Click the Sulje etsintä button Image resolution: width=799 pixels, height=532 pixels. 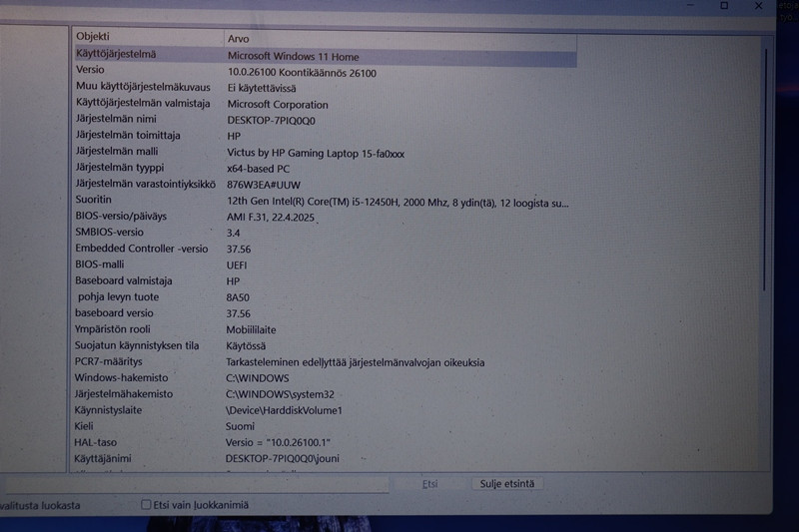(x=507, y=484)
